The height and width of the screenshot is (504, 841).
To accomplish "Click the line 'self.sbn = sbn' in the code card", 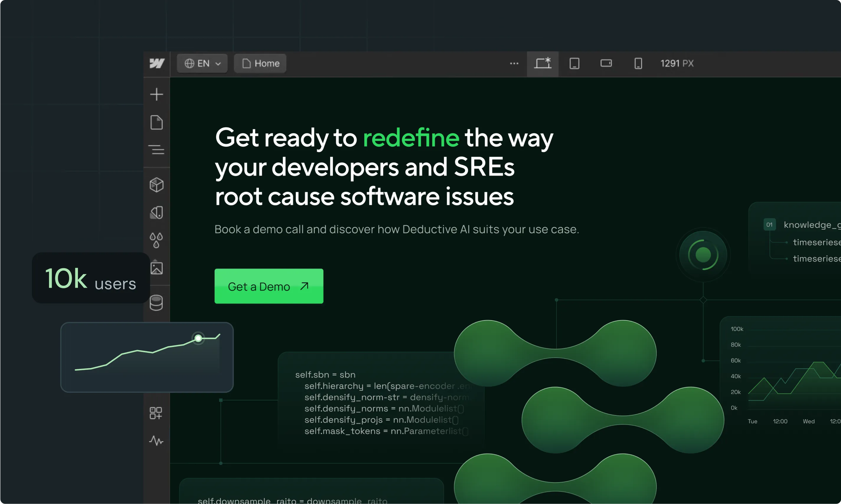I will coord(325,374).
